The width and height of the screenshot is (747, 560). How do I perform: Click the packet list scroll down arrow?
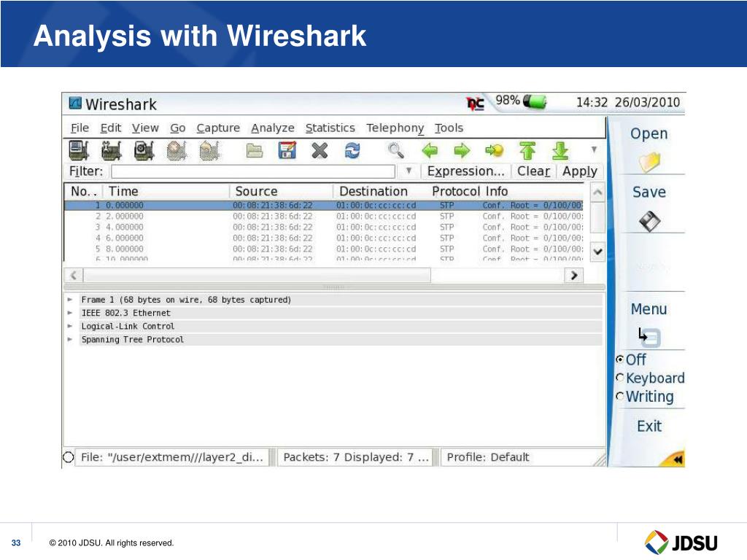tap(598, 252)
